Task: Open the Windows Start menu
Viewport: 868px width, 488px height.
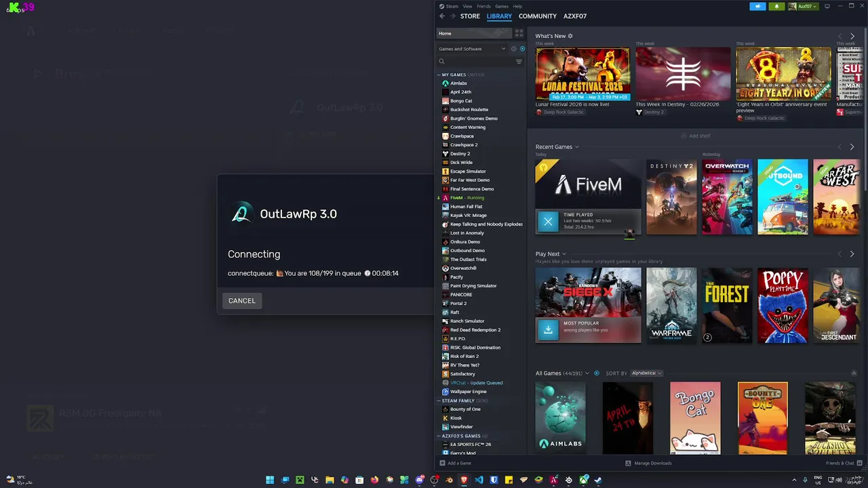Action: point(270,480)
